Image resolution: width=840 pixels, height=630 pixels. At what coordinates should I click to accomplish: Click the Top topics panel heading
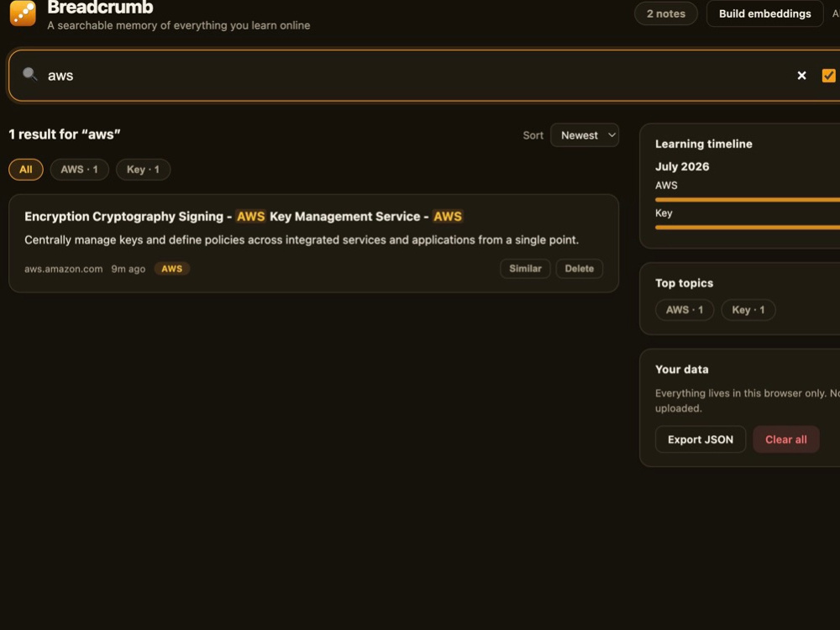coord(684,283)
